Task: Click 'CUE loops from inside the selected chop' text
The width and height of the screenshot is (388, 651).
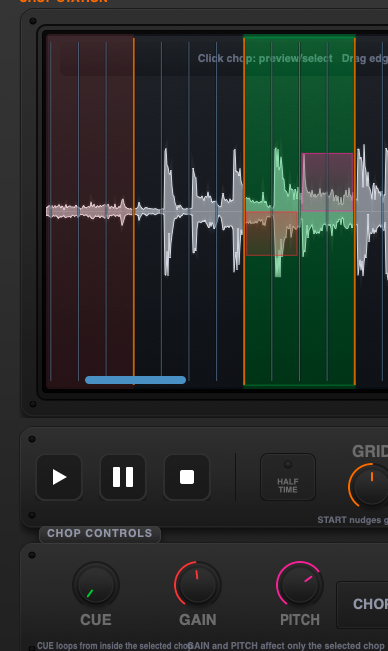Action: click(114, 646)
